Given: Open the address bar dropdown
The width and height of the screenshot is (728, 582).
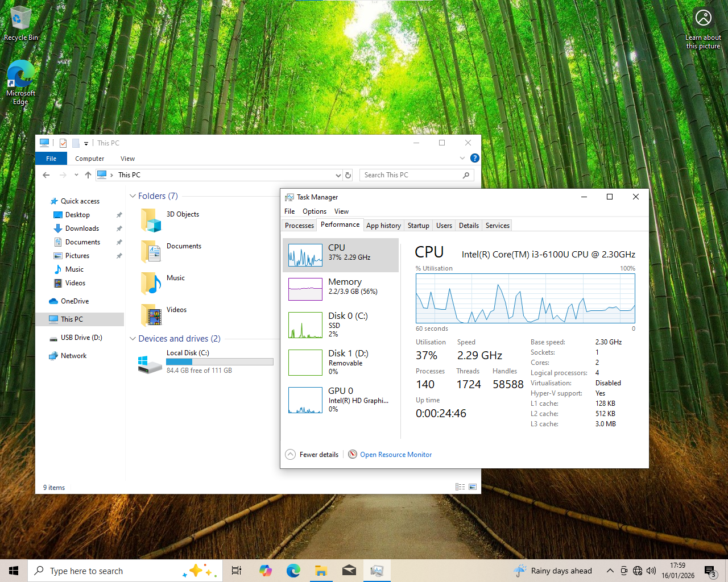Looking at the screenshot, I should point(338,175).
